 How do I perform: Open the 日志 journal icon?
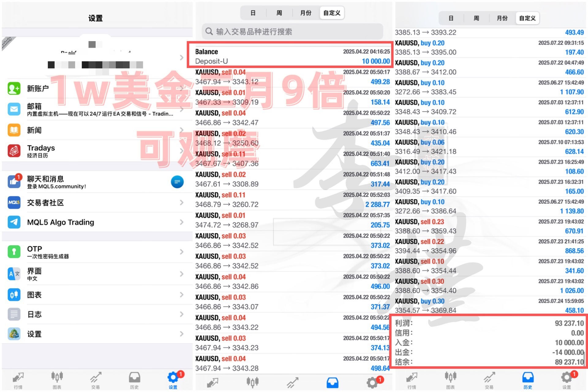tap(14, 314)
